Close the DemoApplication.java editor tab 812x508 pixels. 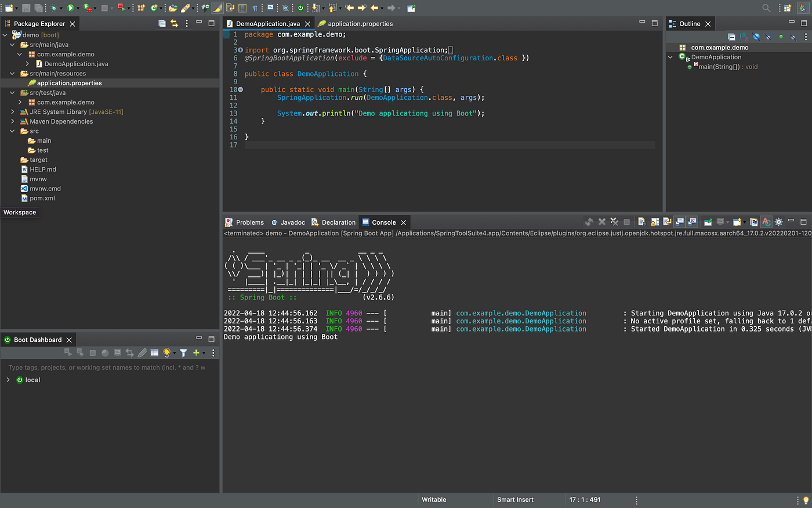point(308,24)
